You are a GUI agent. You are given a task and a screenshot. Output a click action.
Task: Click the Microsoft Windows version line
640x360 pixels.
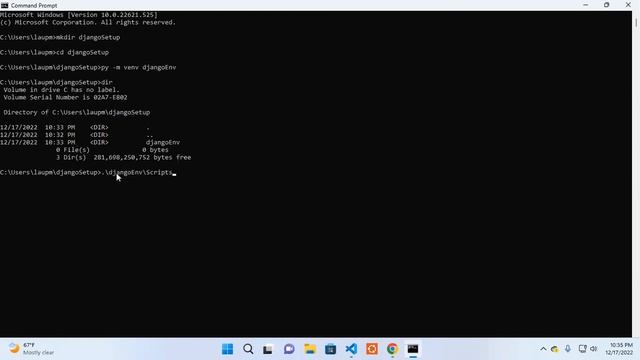point(79,15)
